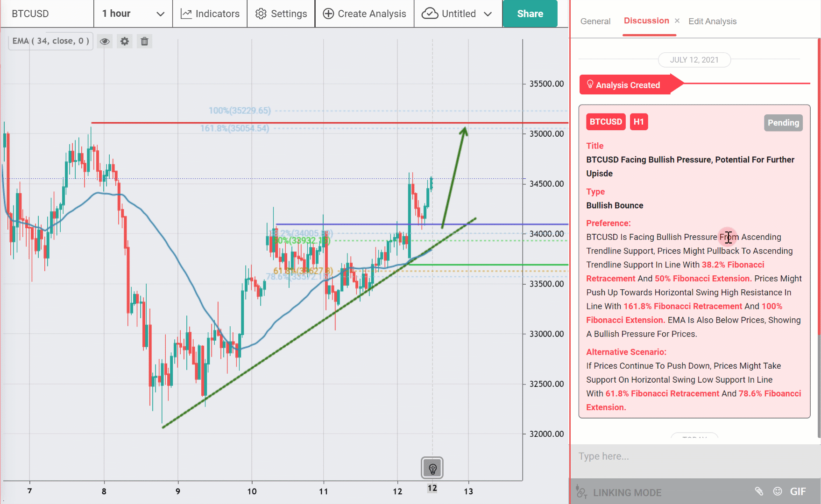Open the GIF picker
The image size is (821, 504).
(798, 491)
